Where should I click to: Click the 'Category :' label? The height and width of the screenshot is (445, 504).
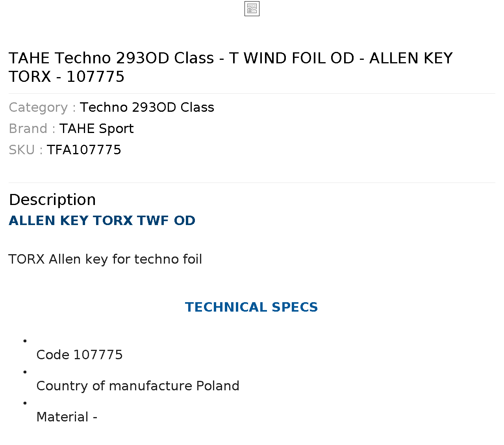point(42,107)
